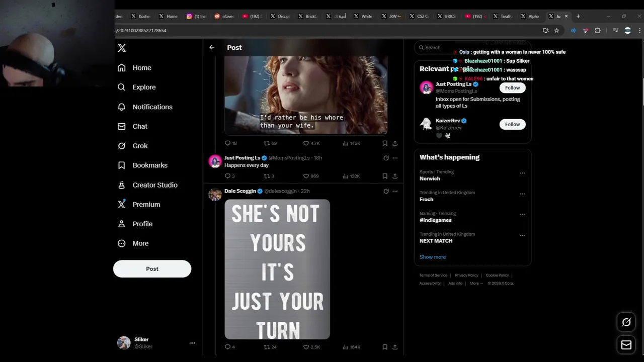Like the 'Happens every day' post
Image resolution: width=644 pixels, height=362 pixels.
click(x=306, y=176)
